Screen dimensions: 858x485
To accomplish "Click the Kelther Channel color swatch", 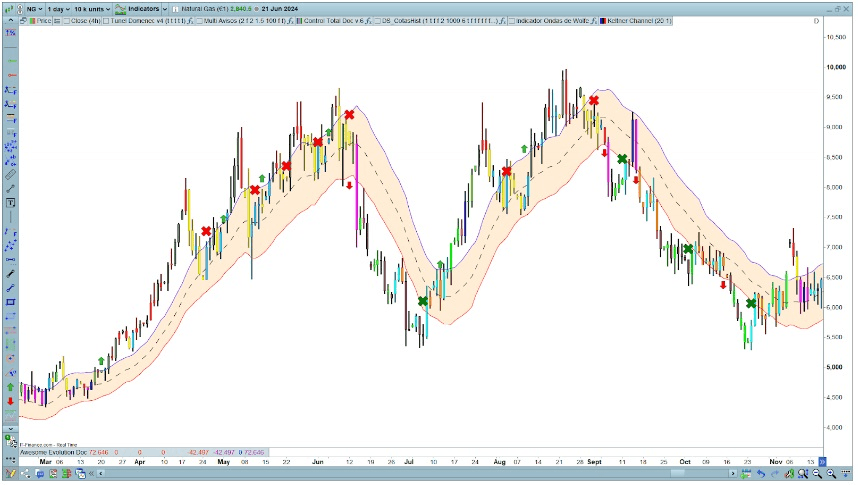I will (x=603, y=20).
